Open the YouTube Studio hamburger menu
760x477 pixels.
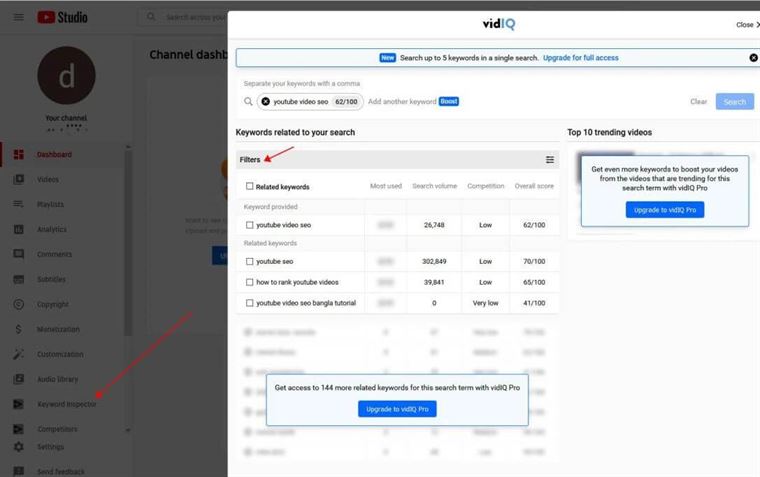(18, 17)
